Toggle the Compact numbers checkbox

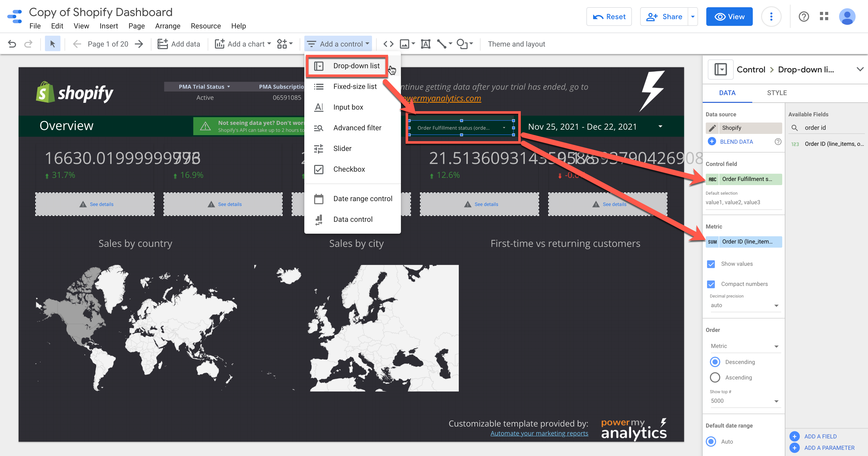click(711, 284)
